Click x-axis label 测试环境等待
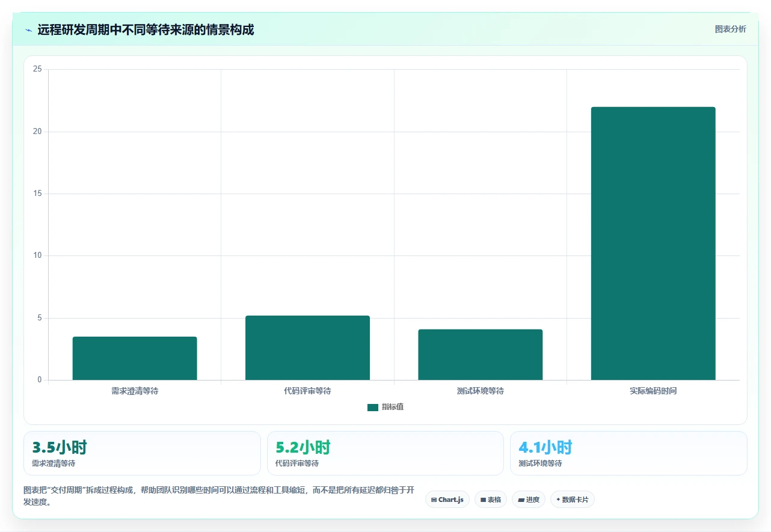This screenshot has height=532, width=771. (x=481, y=391)
